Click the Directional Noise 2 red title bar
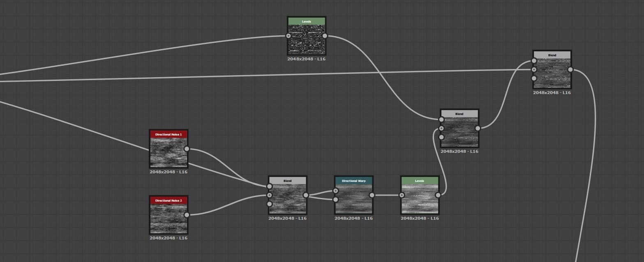Image resolution: width=644 pixels, height=262 pixels. click(x=169, y=200)
